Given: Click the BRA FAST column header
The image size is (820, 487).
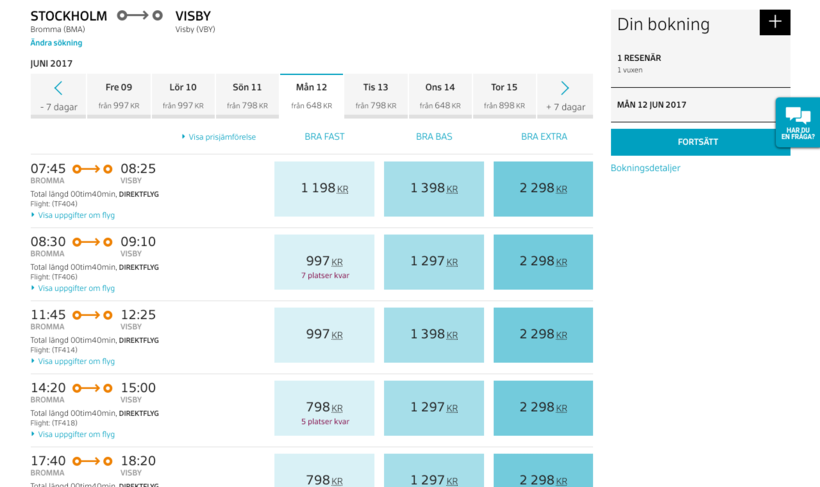Looking at the screenshot, I should [x=324, y=137].
